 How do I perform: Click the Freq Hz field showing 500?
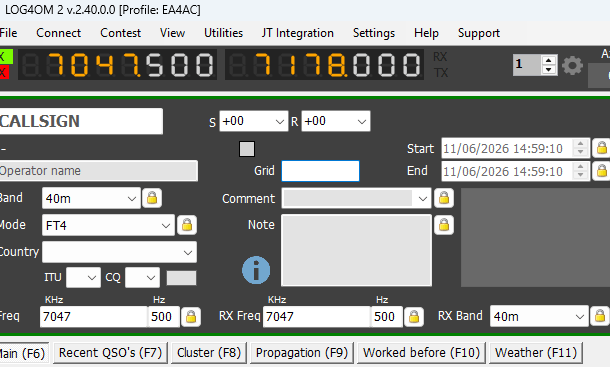(164, 316)
